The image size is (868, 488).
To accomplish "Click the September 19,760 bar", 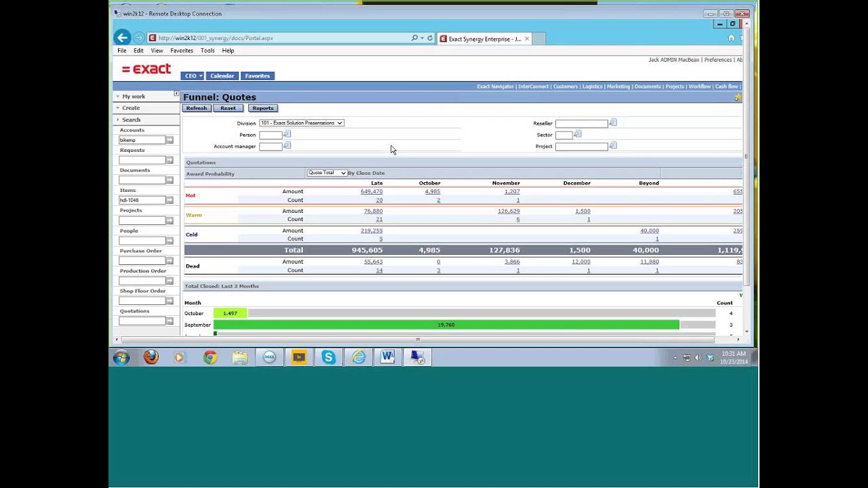I will (446, 325).
